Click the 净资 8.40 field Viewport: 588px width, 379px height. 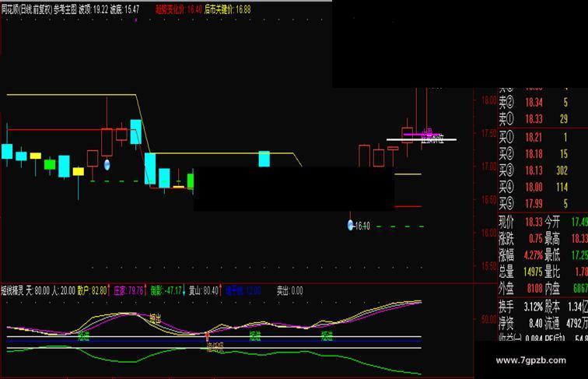521,323
